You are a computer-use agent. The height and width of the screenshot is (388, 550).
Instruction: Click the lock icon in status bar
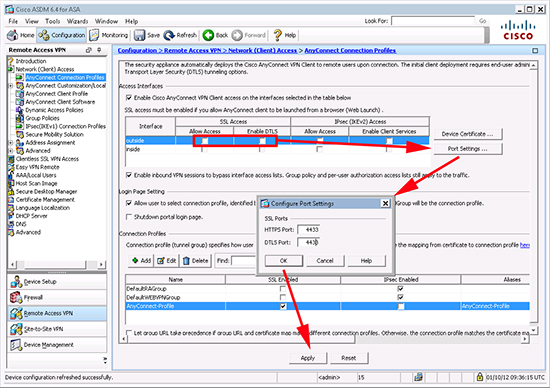(479, 377)
